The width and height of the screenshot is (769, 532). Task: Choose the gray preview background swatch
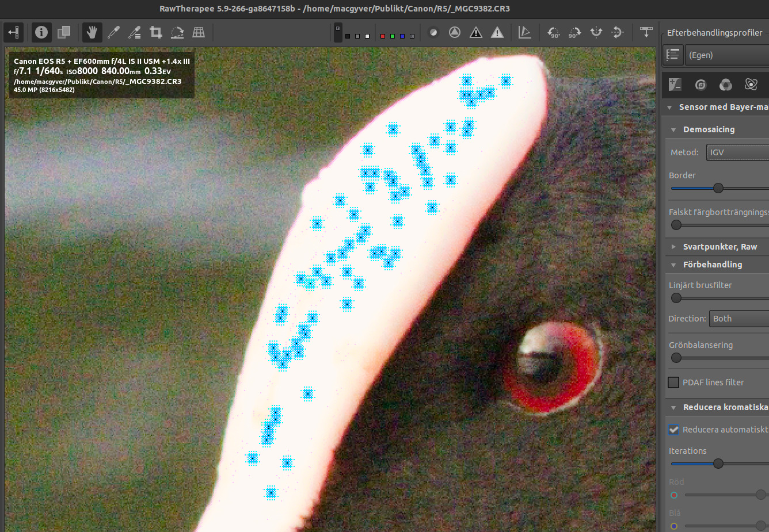click(x=357, y=36)
